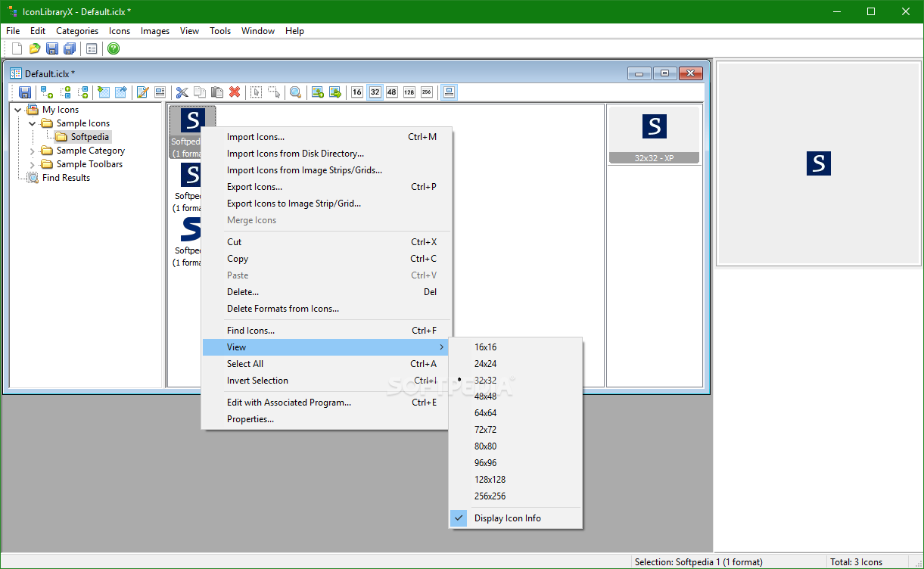Choose Import Icons from Disk Directory...
The width and height of the screenshot is (924, 569).
[326, 154]
